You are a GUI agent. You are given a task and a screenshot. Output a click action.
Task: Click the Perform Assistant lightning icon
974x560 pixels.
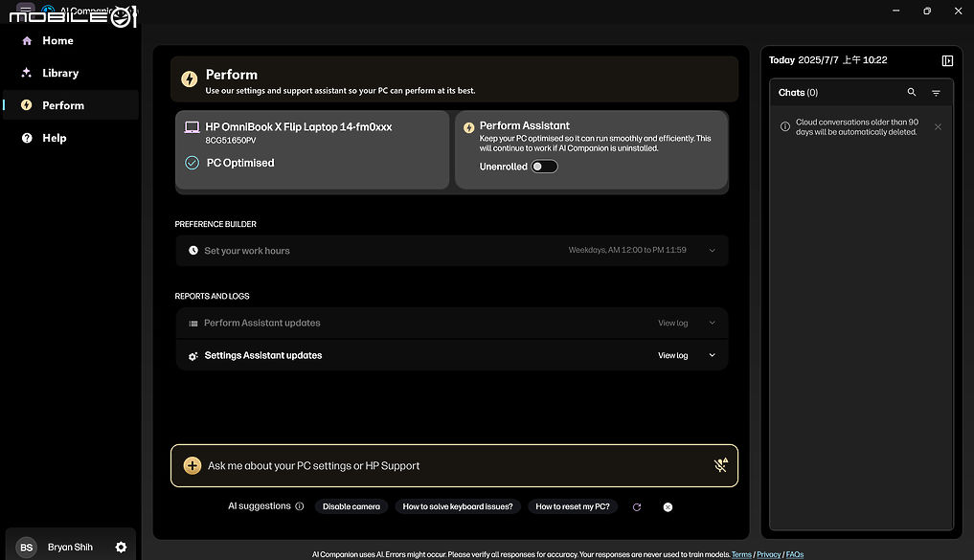(x=469, y=127)
